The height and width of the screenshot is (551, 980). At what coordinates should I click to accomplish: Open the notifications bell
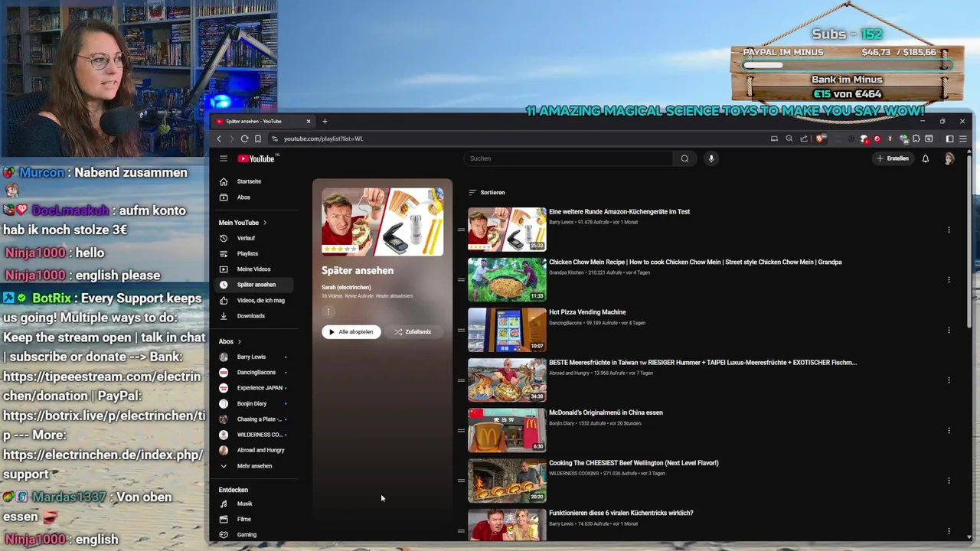(x=926, y=158)
